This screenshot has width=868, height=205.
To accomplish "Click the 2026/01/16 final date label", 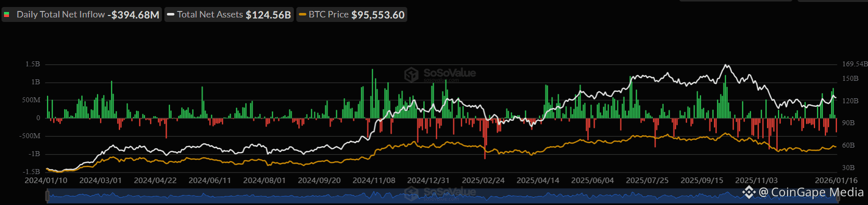I will pyautogui.click(x=836, y=181).
